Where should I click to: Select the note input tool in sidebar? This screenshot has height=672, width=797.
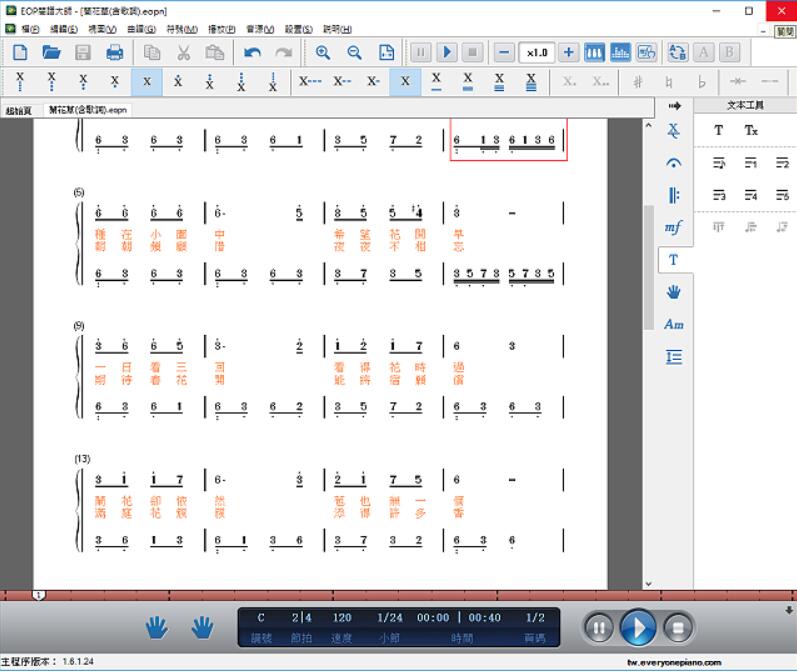pyautogui.click(x=673, y=131)
